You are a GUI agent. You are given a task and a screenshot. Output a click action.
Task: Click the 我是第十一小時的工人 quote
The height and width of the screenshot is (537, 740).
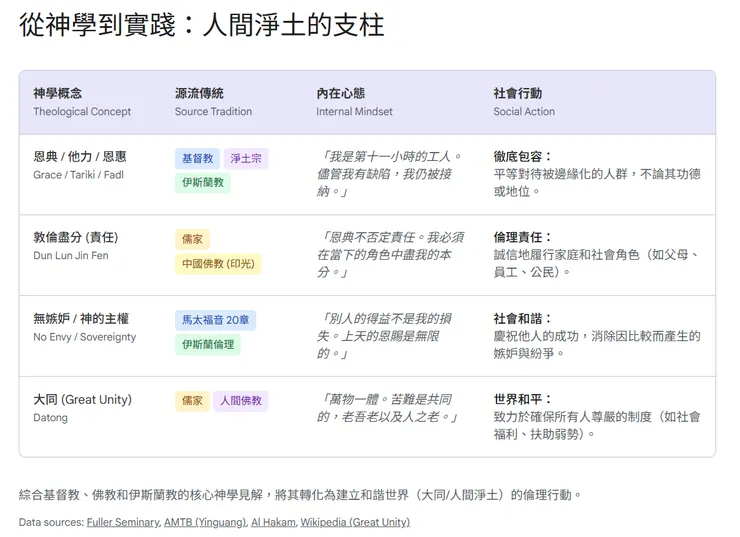point(390,174)
